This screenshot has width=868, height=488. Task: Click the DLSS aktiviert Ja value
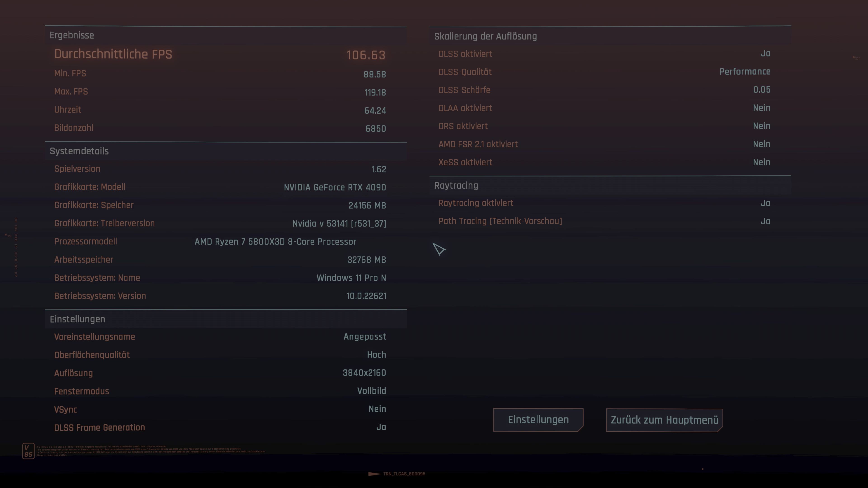765,54
